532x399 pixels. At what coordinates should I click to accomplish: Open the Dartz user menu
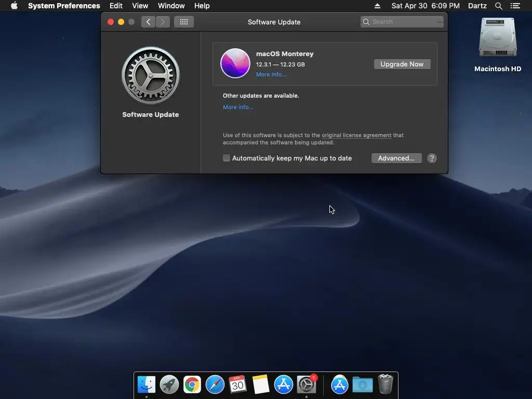(x=477, y=6)
